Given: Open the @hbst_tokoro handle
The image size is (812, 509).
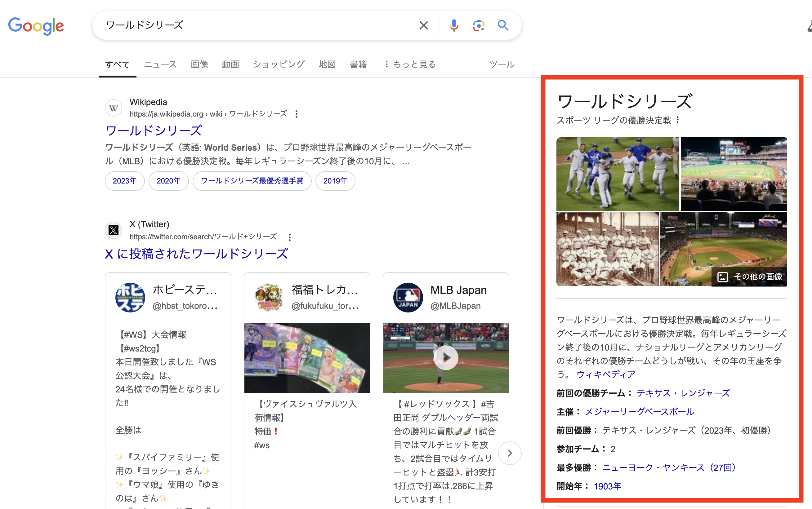Looking at the screenshot, I should click(x=185, y=306).
